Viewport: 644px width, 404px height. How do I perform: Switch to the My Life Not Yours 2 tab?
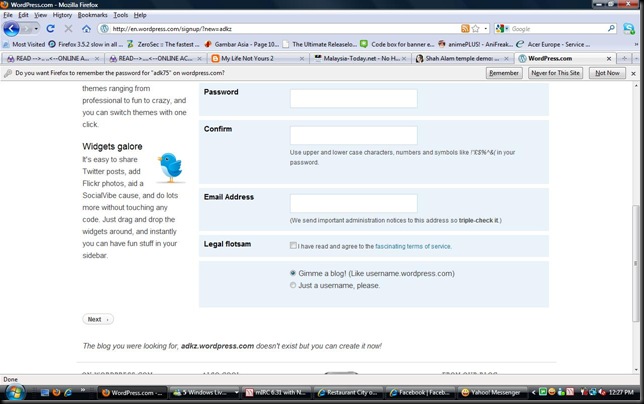click(x=258, y=59)
